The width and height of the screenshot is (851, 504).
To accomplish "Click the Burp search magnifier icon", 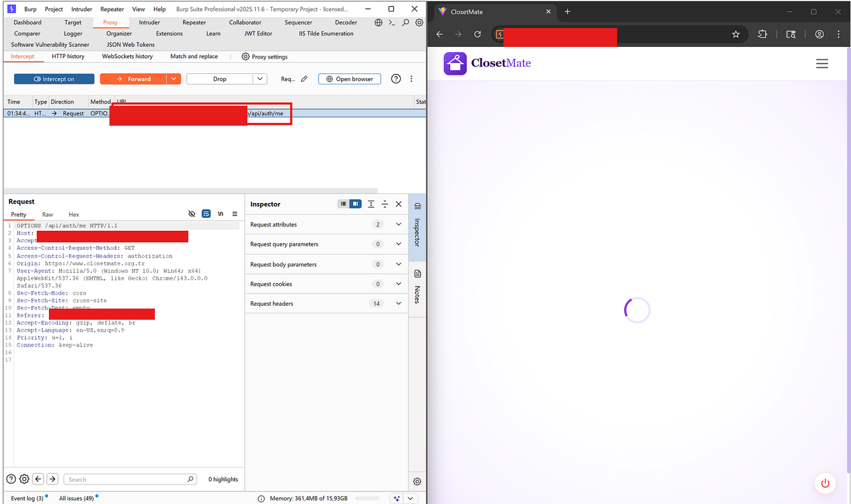I will pos(406,22).
